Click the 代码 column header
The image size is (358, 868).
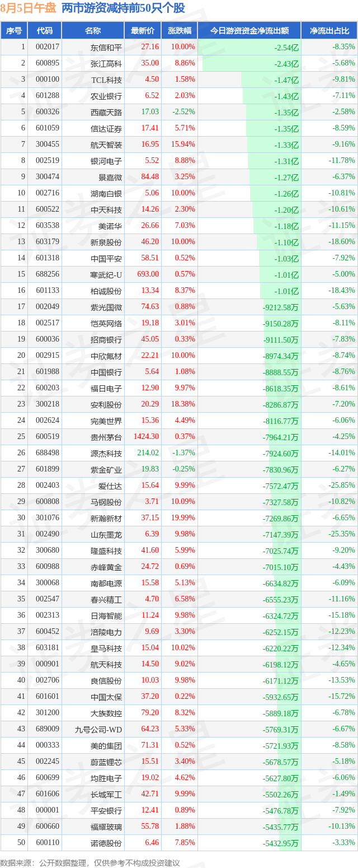pyautogui.click(x=45, y=31)
